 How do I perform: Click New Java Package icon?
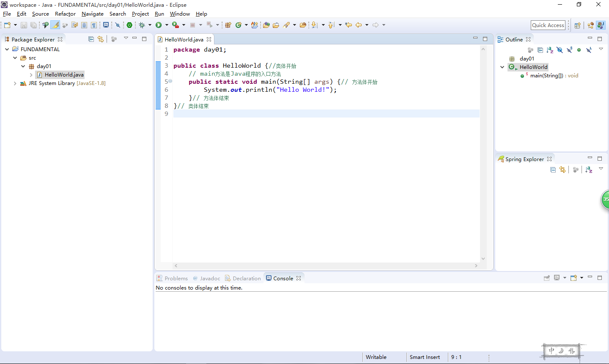[x=228, y=25]
